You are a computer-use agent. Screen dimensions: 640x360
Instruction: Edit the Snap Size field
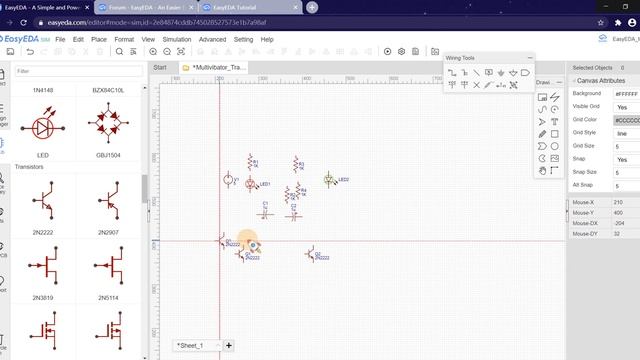627,173
